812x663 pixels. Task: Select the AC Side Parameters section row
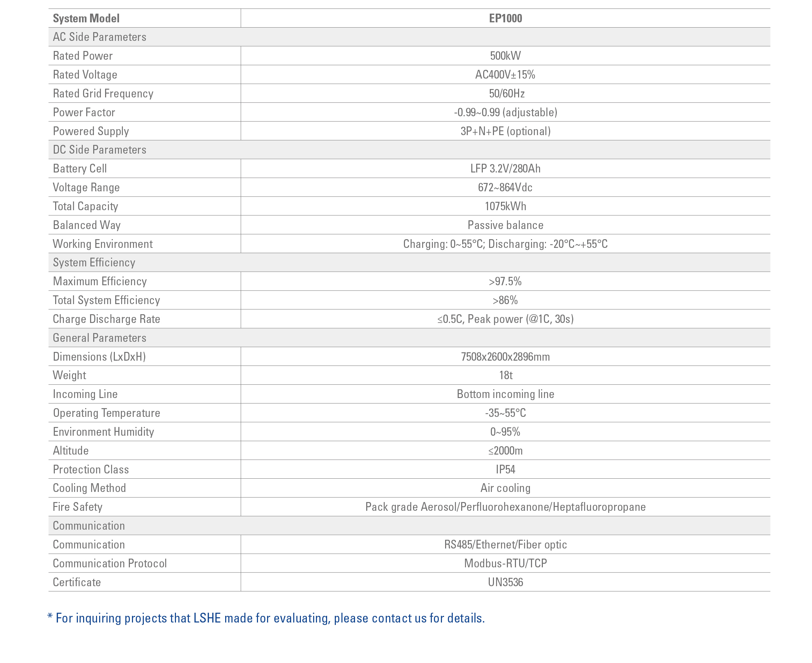coord(99,37)
